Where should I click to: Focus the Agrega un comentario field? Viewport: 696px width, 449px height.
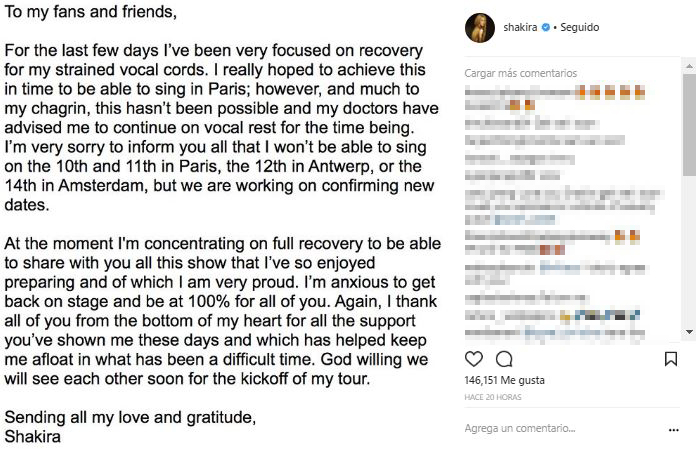pos(550,429)
